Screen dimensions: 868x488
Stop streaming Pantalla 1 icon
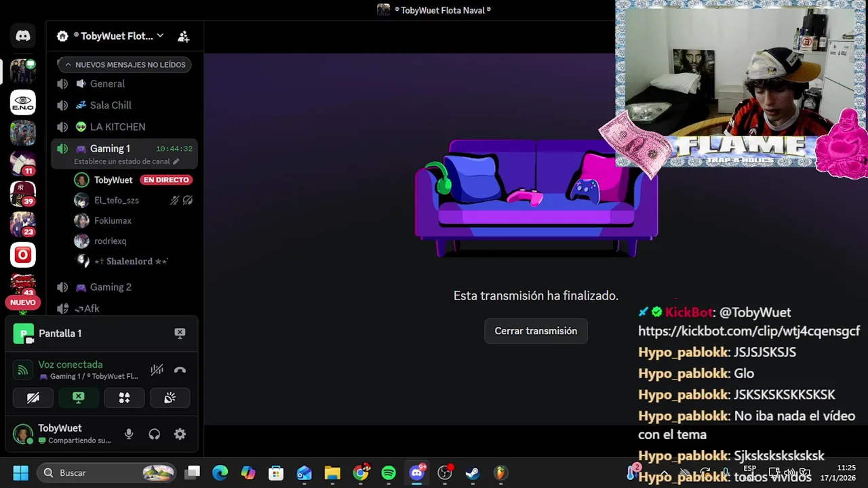180,333
